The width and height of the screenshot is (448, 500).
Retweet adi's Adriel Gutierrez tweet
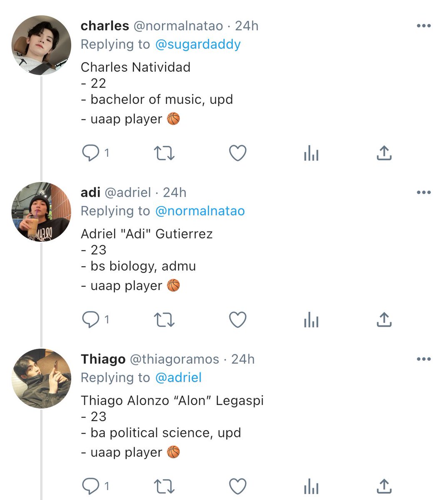[x=164, y=320]
